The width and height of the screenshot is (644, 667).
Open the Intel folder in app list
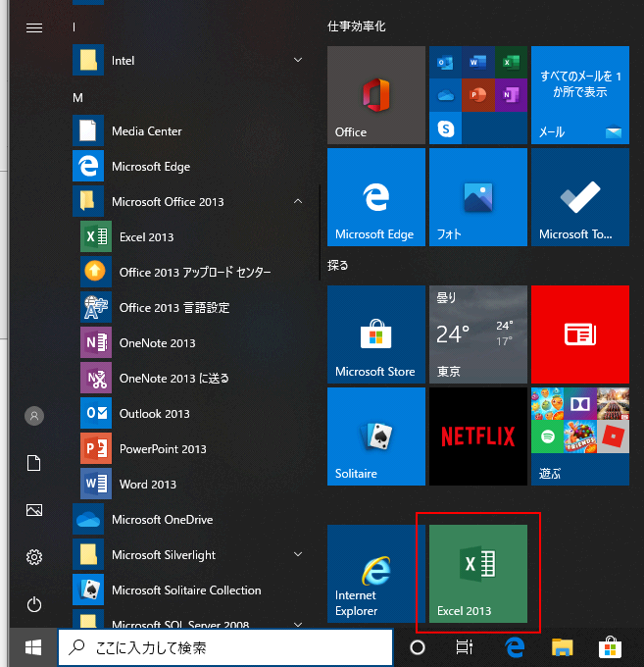point(189,61)
